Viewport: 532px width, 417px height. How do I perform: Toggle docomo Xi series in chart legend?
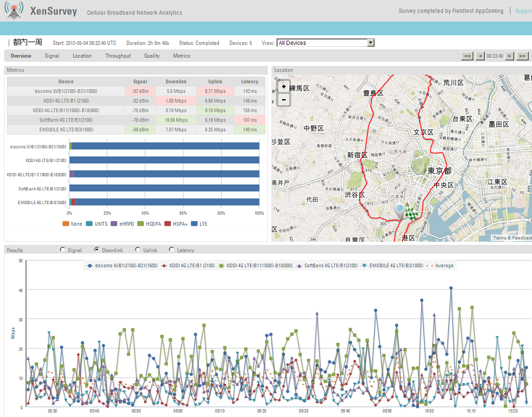click(x=122, y=266)
